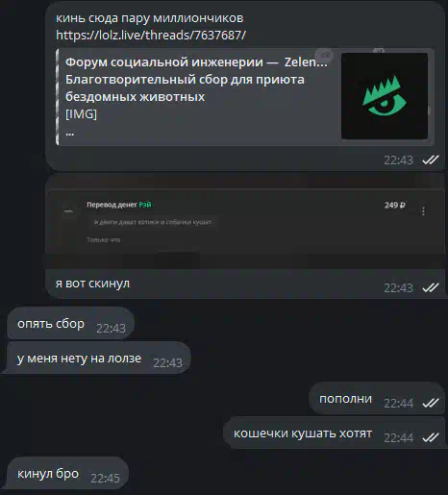
Task: Click the "кошечки кушать хотят" message bubble
Action: [335, 433]
